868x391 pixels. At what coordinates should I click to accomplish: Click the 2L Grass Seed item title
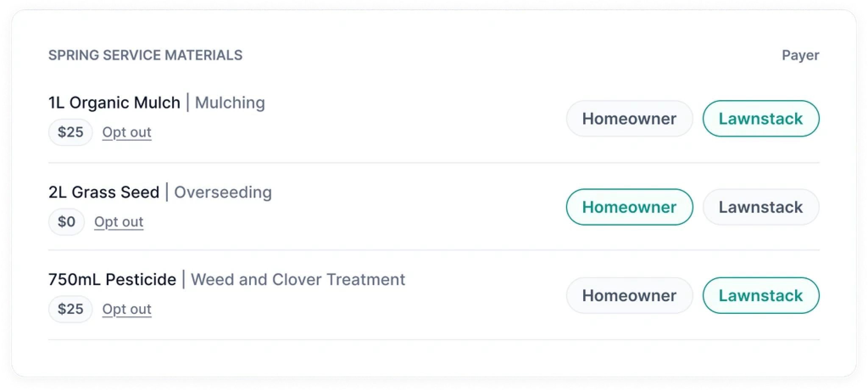pyautogui.click(x=104, y=192)
